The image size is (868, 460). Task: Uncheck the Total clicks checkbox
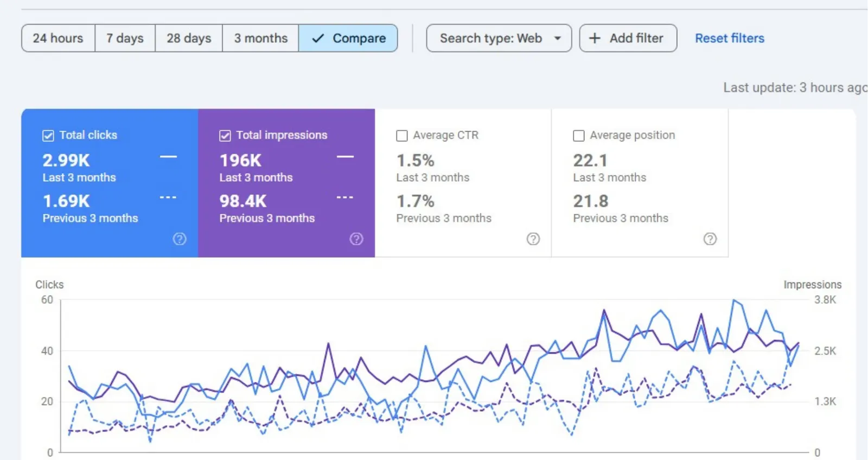pos(48,136)
